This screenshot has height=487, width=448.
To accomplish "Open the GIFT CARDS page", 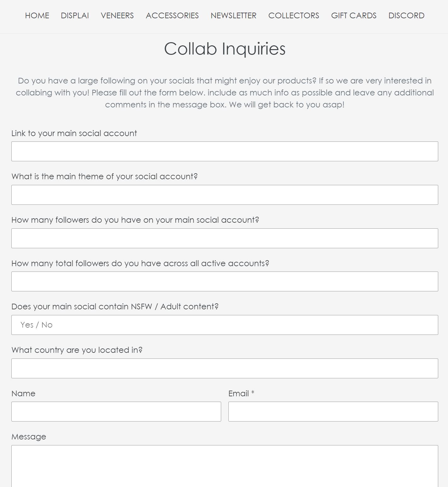I will click(353, 15).
